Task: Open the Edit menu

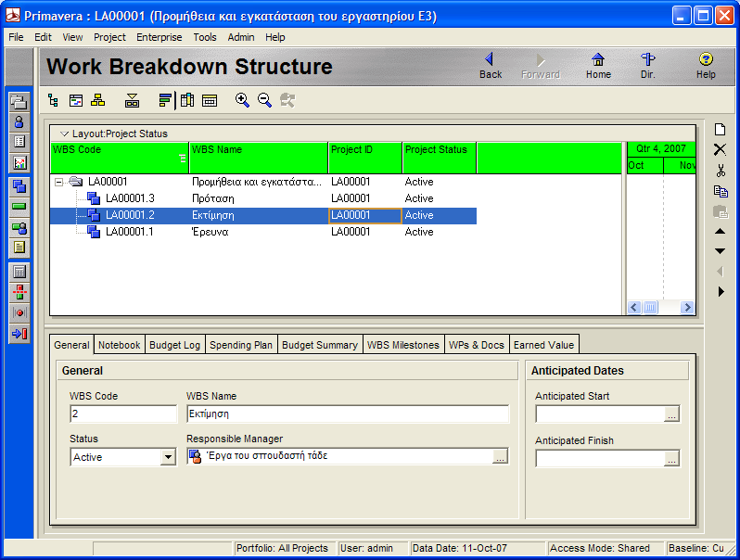Action: click(x=43, y=37)
